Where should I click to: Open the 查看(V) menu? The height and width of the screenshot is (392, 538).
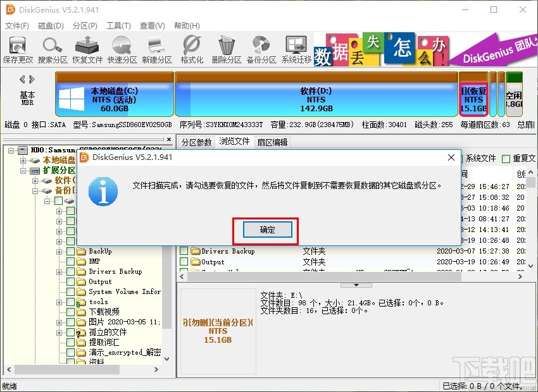click(153, 26)
